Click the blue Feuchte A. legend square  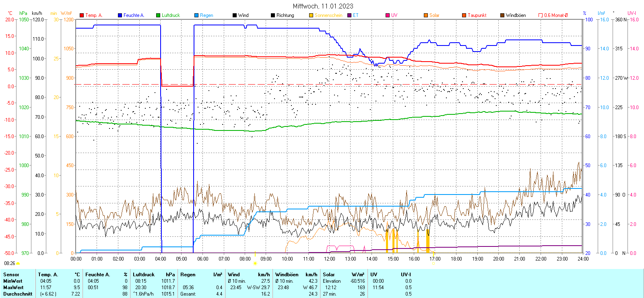coord(120,15)
